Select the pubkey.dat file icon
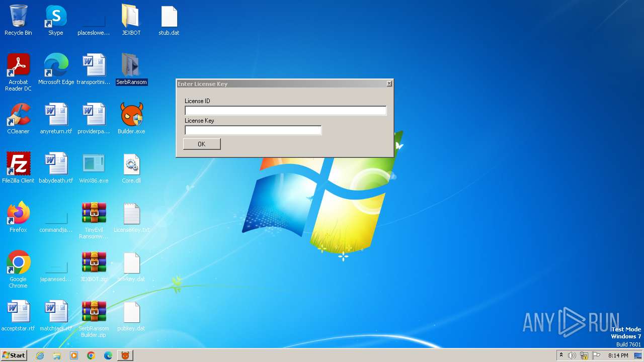 coord(131,316)
